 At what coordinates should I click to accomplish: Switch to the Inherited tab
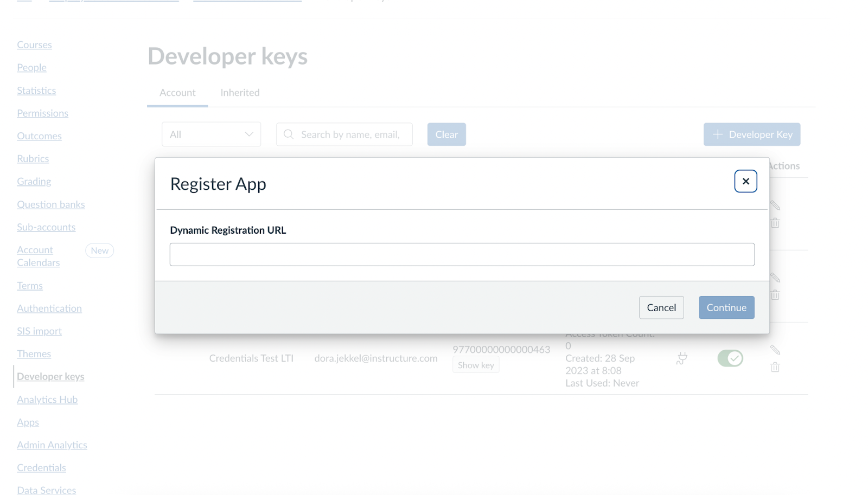(240, 93)
